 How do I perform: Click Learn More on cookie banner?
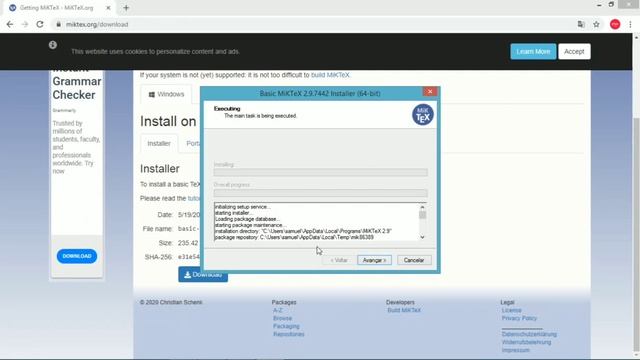[533, 51]
